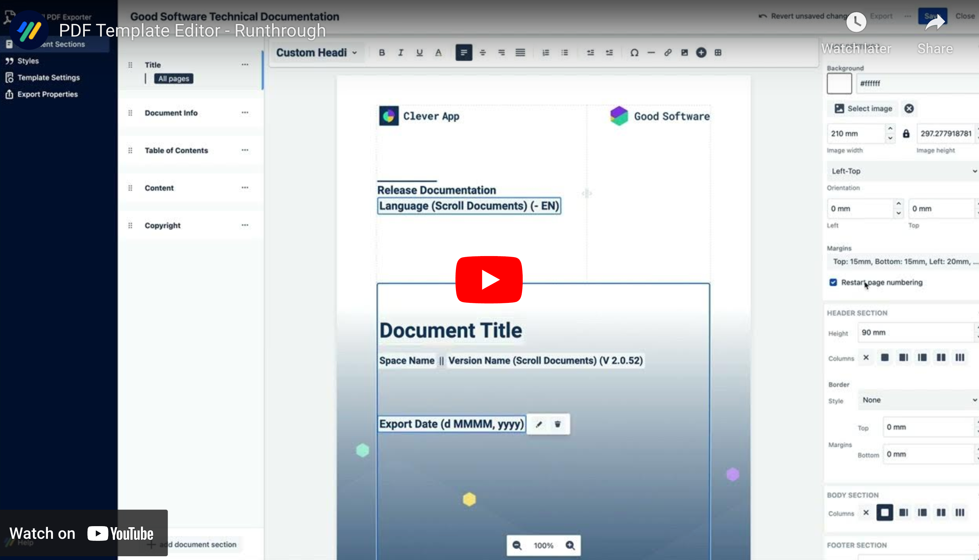The image size is (979, 560).
Task: Click the Underline formatting icon
Action: click(x=418, y=52)
